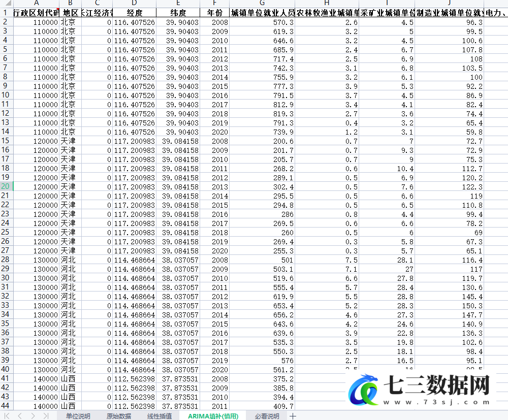
Task: Click cell with value 656.2
Action: 262,315
